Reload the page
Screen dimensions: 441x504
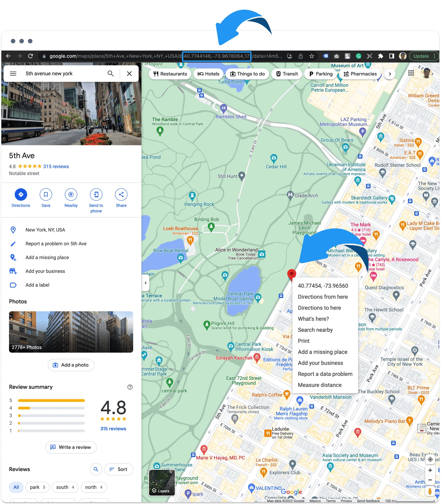[31, 56]
